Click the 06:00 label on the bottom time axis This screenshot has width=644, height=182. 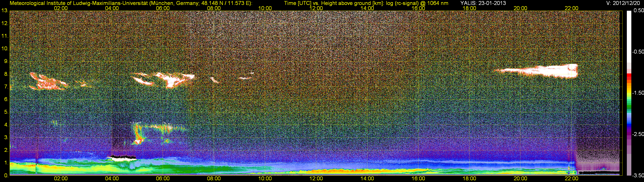tap(163, 179)
